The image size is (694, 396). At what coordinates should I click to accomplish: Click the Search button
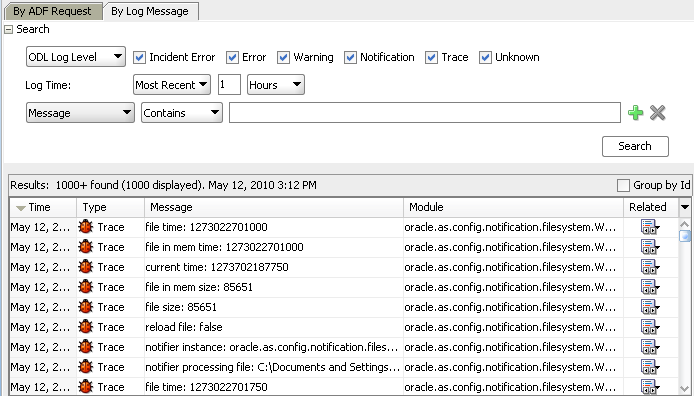(635, 146)
